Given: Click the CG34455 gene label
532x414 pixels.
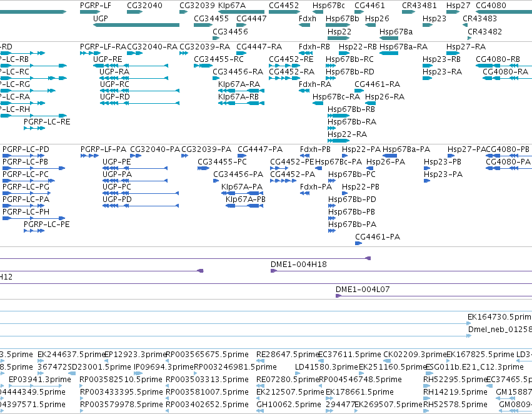Looking at the screenshot, I should click(x=211, y=18).
